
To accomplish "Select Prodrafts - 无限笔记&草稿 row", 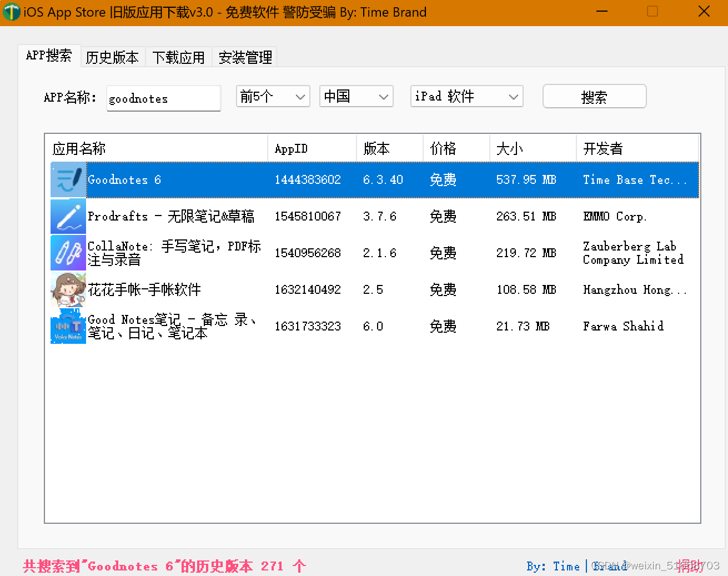I will click(x=171, y=216).
